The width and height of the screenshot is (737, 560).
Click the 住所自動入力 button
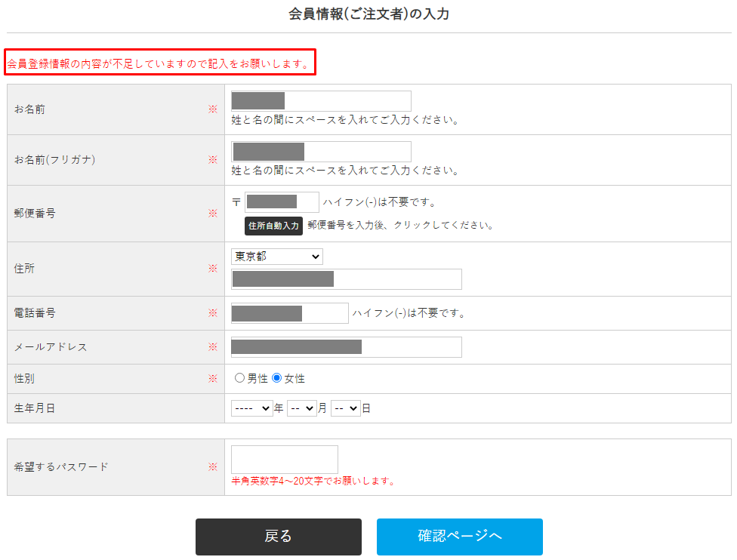[273, 226]
